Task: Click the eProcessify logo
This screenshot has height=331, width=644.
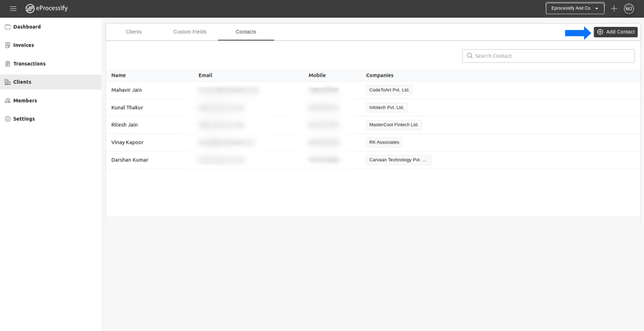Action: pos(47,8)
